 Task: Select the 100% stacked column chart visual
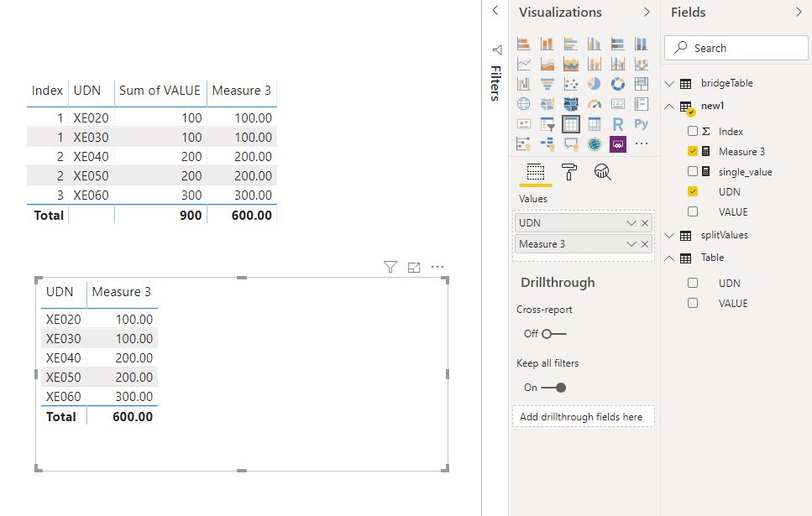point(641,44)
